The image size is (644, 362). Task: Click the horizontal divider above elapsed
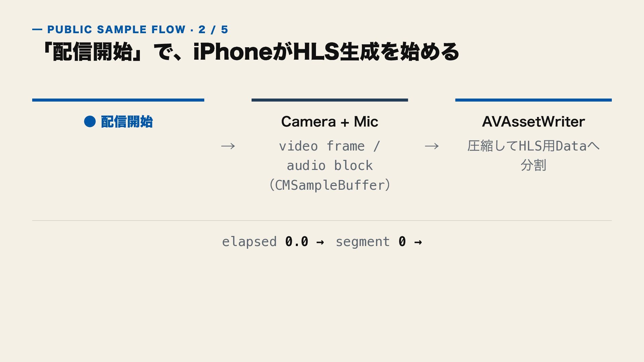(322, 221)
